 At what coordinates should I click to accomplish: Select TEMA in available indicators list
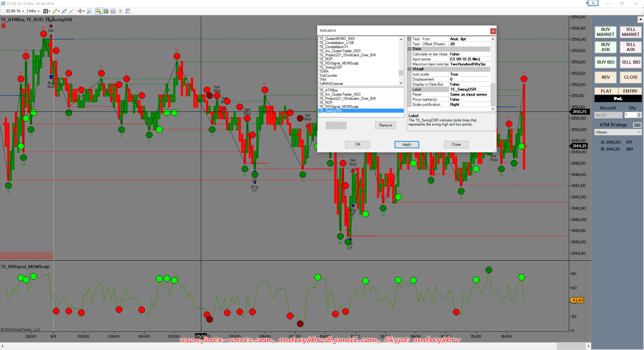click(x=324, y=72)
